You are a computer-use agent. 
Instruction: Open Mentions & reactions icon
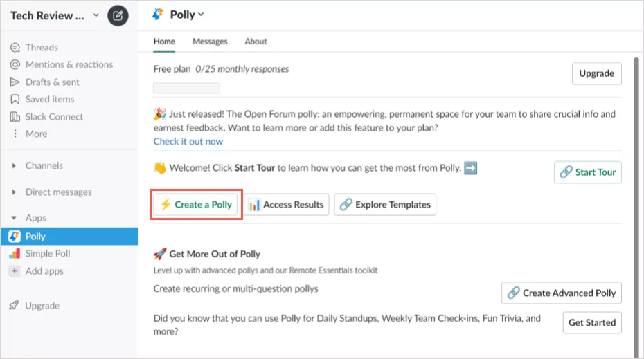15,65
